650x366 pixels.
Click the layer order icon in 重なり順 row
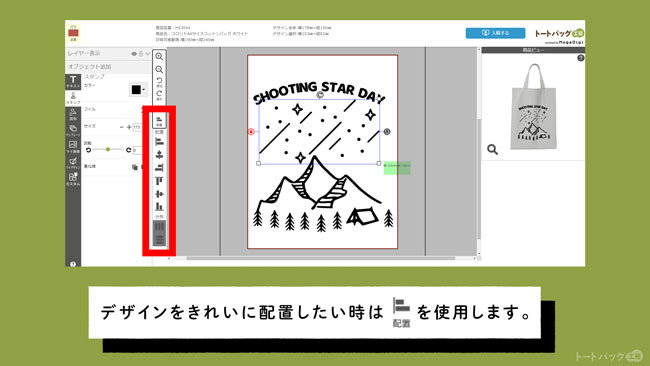135,167
